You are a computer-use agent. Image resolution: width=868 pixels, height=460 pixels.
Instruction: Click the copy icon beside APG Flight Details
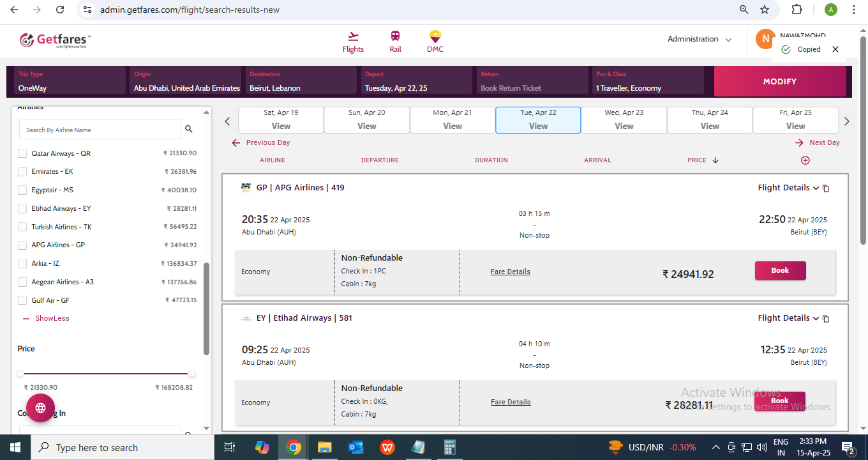(x=826, y=188)
